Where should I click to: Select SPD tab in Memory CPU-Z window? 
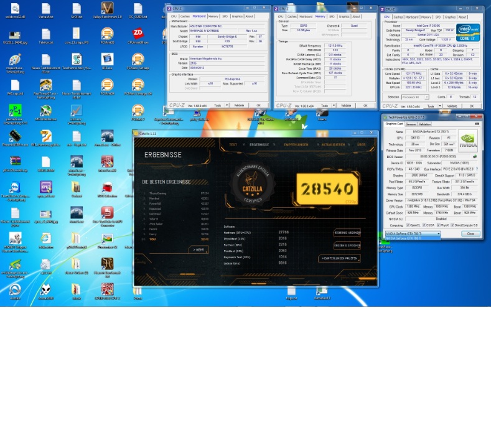pos(332,17)
